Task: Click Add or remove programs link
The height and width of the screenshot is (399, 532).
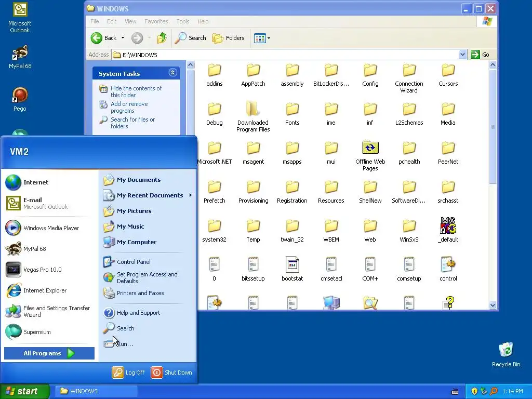Action: tap(129, 107)
